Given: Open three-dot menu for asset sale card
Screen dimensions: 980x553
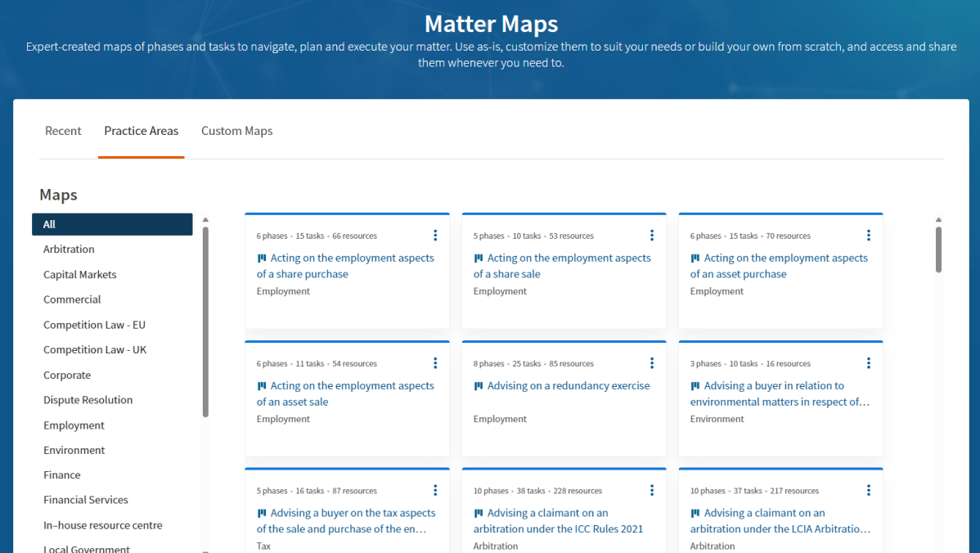Looking at the screenshot, I should click(x=435, y=363).
